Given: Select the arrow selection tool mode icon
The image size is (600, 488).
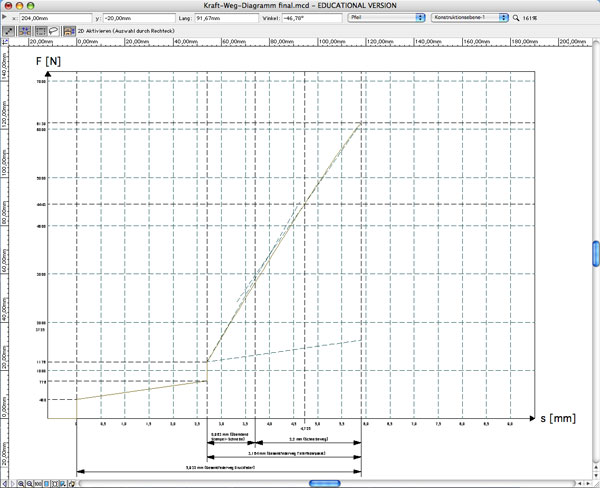Looking at the screenshot, I should click(x=8, y=31).
